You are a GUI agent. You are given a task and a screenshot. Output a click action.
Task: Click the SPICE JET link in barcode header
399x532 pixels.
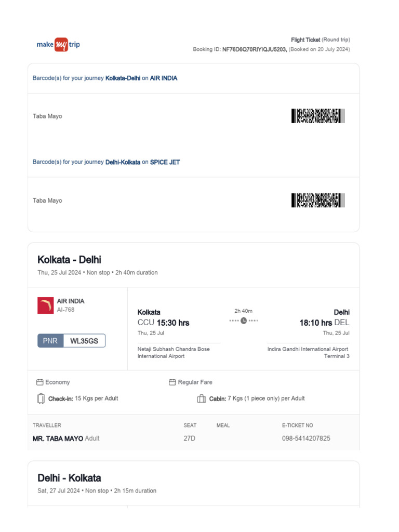[x=165, y=162]
